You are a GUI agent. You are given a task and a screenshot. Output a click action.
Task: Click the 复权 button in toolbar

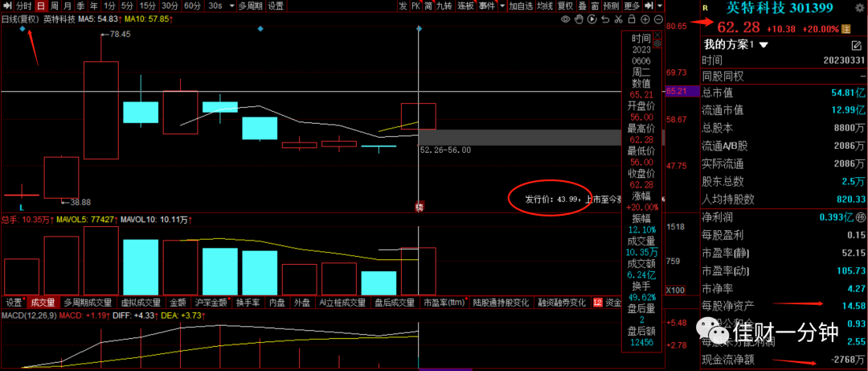point(565,6)
